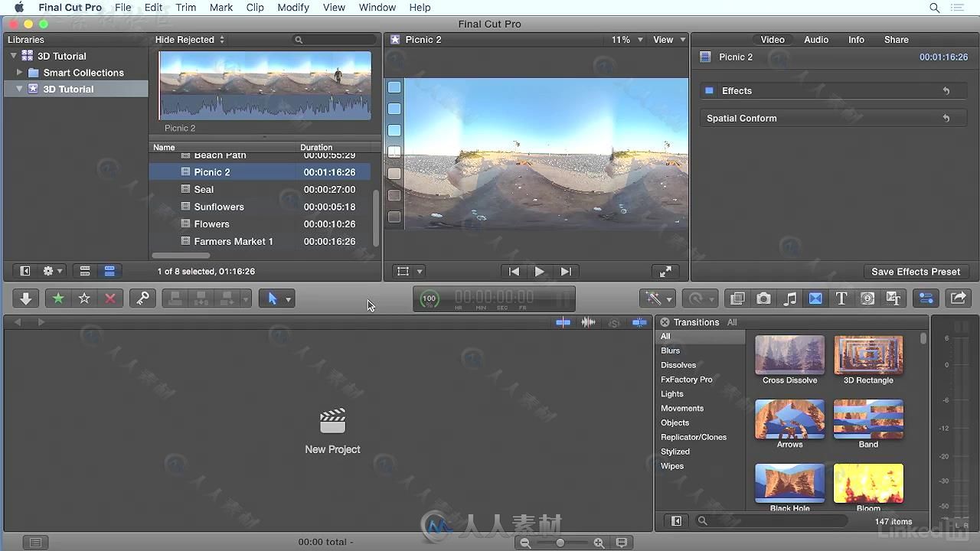
Task: Reset Spatial Conform with hooked arrow
Action: click(946, 119)
